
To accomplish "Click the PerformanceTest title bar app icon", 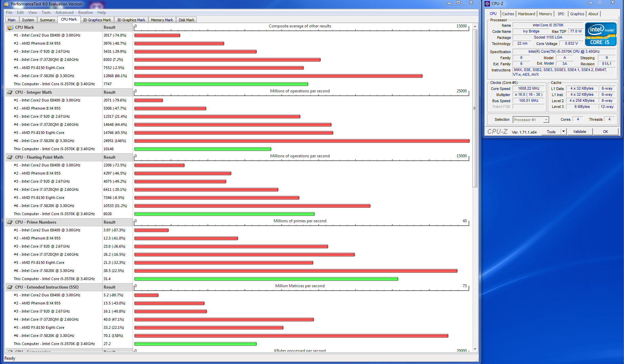I will 6,4.
